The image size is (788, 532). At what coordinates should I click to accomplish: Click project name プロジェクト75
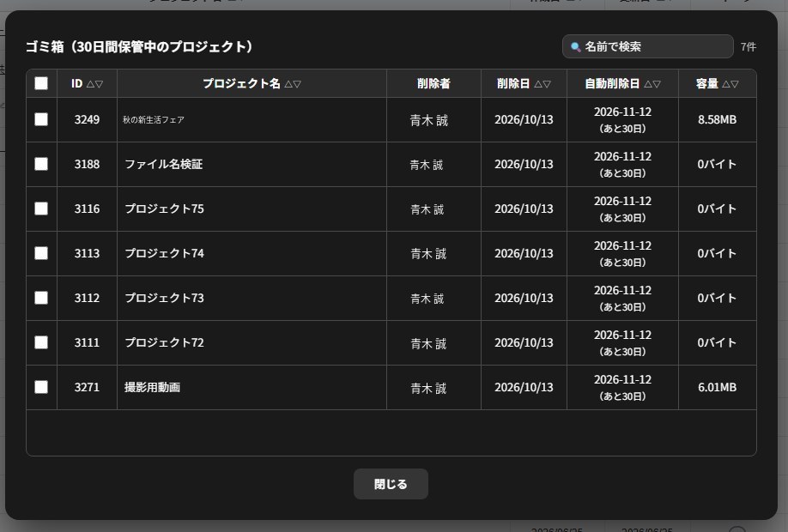(x=164, y=209)
